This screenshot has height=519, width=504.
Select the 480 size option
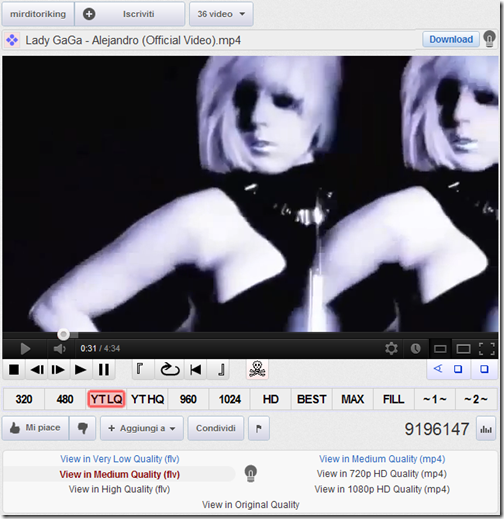65,399
